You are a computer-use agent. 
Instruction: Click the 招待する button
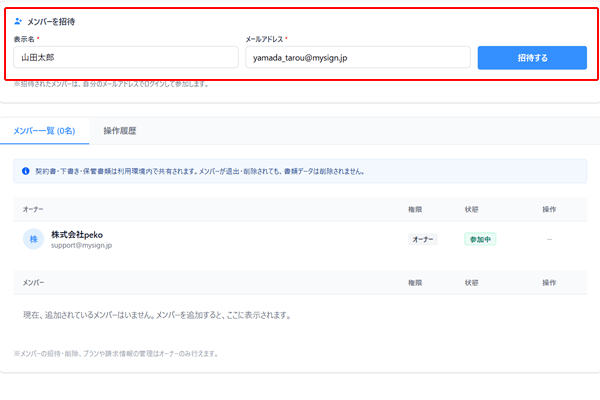click(532, 58)
